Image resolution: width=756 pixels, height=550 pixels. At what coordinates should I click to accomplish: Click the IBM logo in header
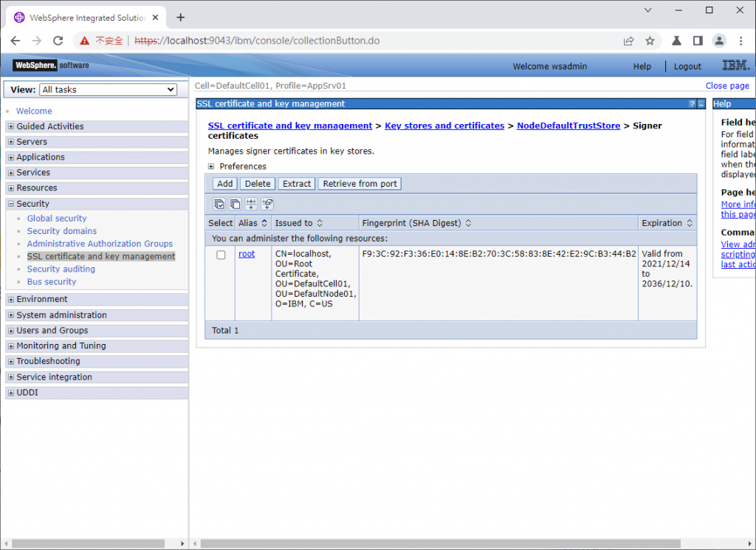point(736,65)
